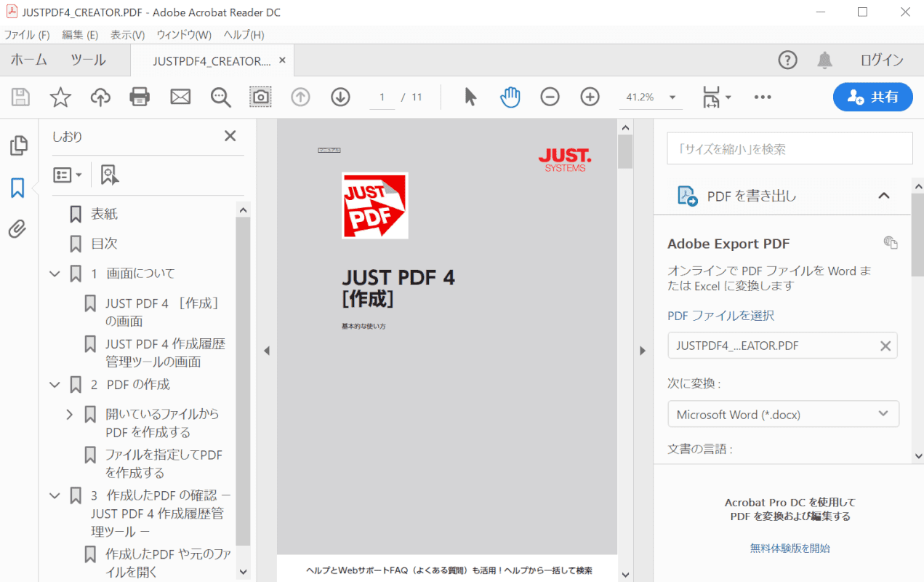Collapse the 2 PDF の作成 bookmark
Image resolution: width=924 pixels, height=582 pixels.
[55, 385]
